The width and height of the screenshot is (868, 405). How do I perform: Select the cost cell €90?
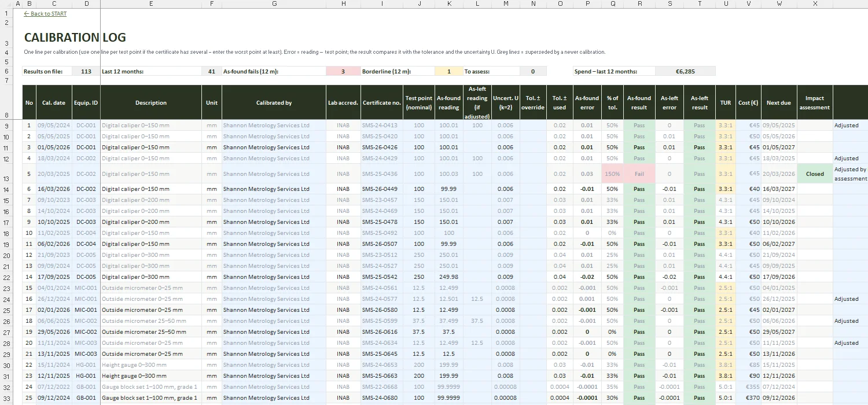[x=748, y=375]
